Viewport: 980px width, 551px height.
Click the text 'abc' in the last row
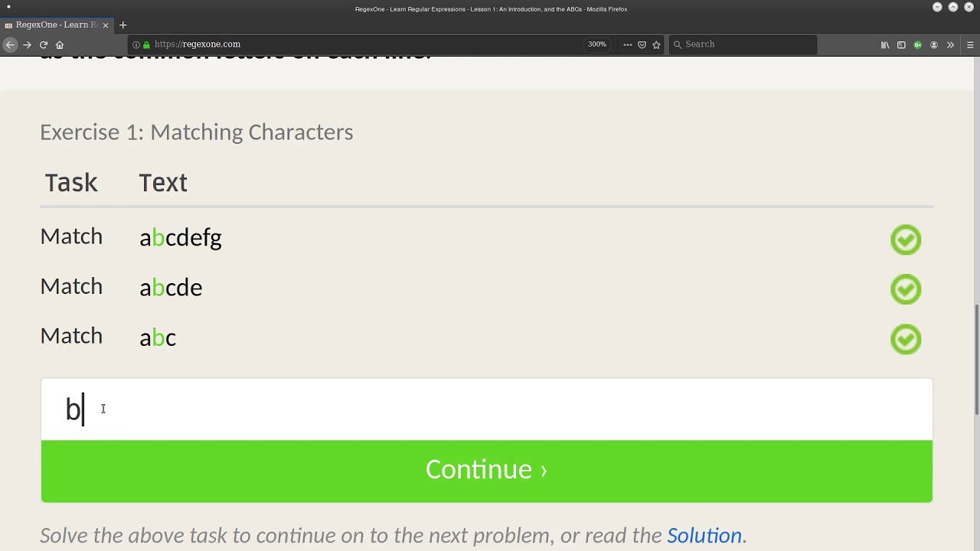coord(158,337)
